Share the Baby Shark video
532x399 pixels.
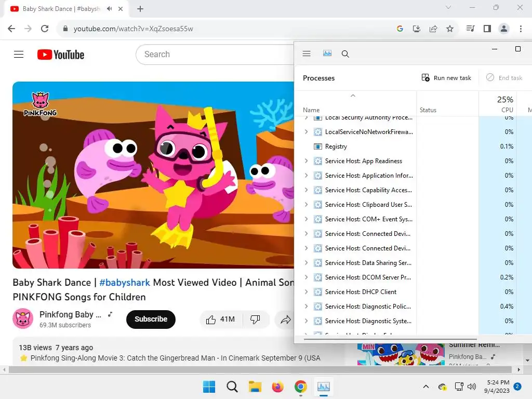click(x=286, y=320)
